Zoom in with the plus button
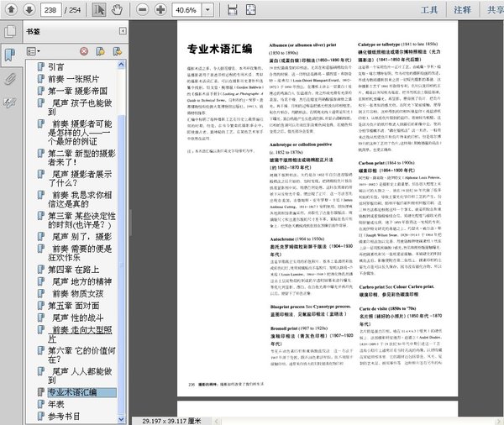 click(x=160, y=9)
